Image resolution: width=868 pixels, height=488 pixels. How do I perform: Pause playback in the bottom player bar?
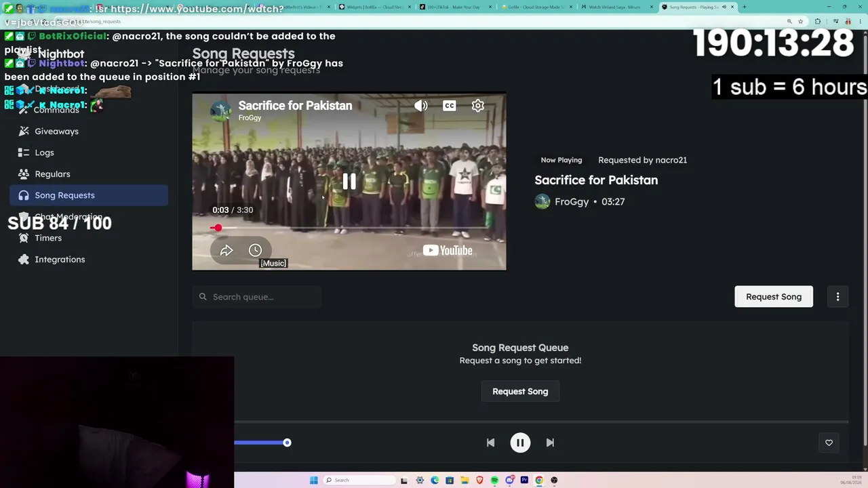(520, 443)
